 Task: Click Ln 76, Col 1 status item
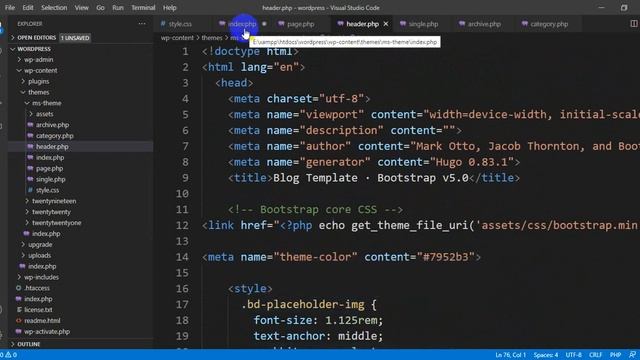510,355
